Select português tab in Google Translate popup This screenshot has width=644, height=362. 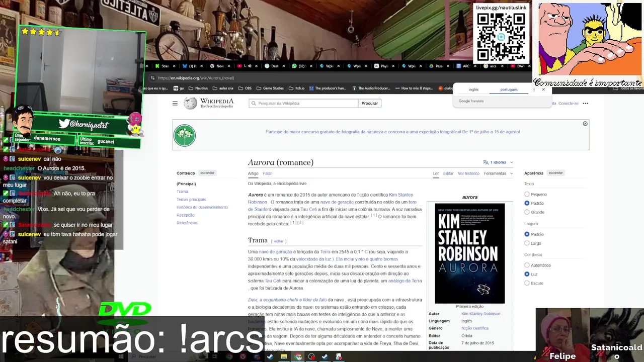(509, 89)
